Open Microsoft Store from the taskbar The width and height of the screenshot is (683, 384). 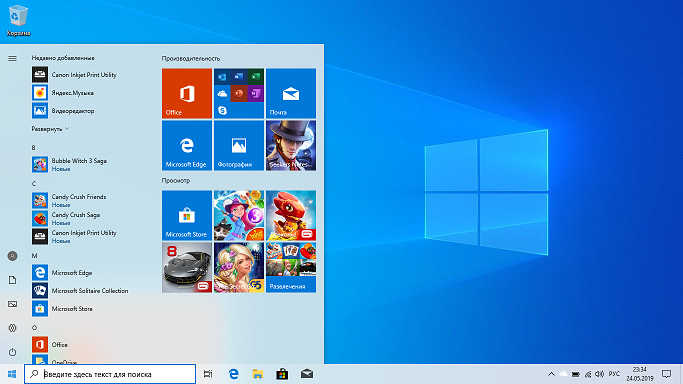[x=282, y=374]
